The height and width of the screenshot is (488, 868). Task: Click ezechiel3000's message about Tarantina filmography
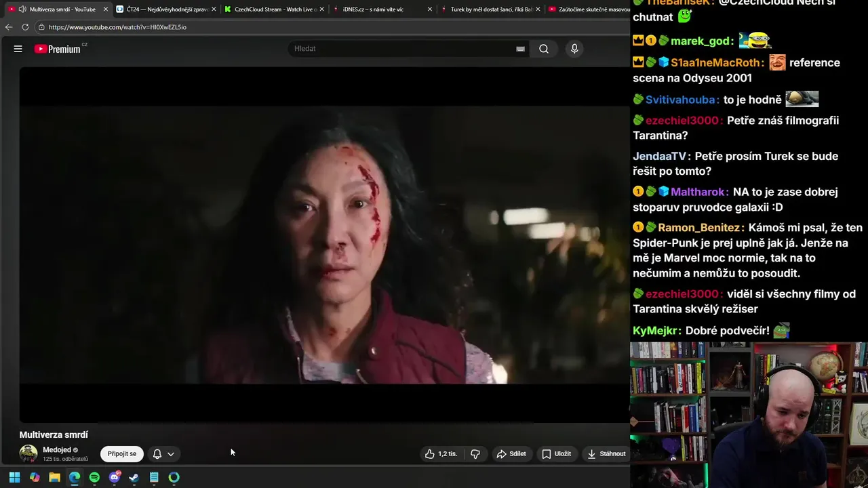tap(736, 127)
